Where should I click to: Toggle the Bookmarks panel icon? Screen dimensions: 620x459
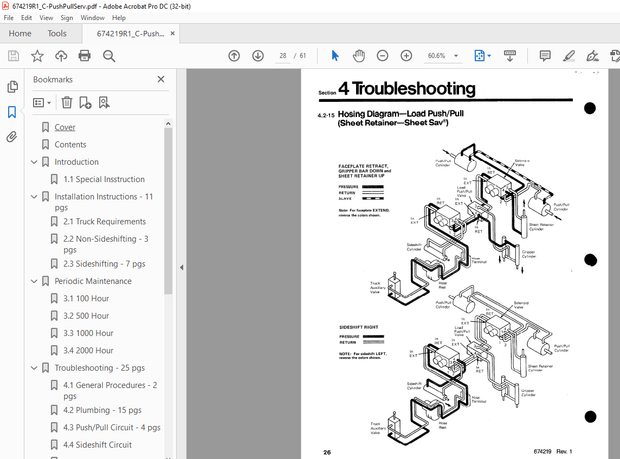pos(12,112)
